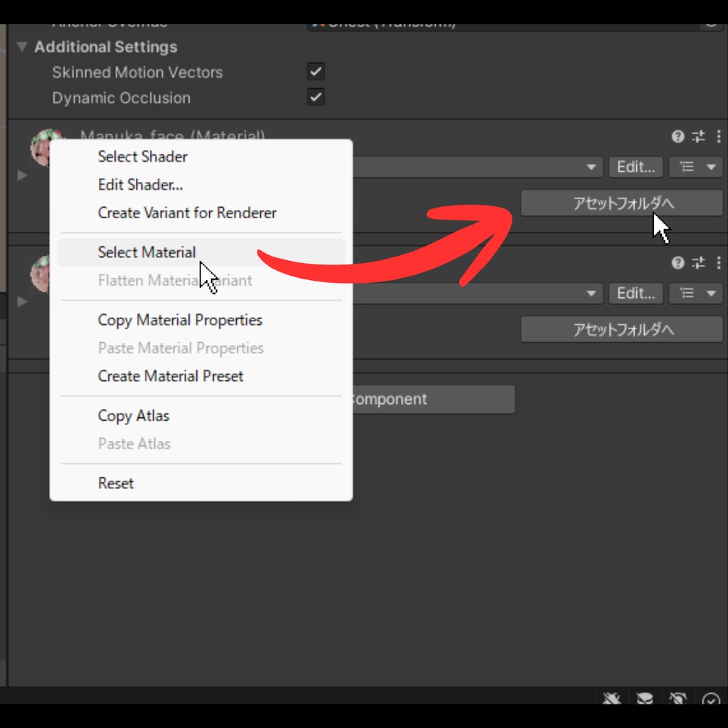728x728 pixels.
Task: Expand the first material foldout arrow
Action: point(21,175)
